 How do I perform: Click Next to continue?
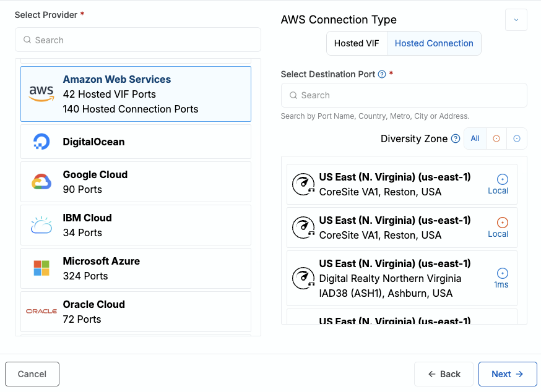click(x=508, y=374)
